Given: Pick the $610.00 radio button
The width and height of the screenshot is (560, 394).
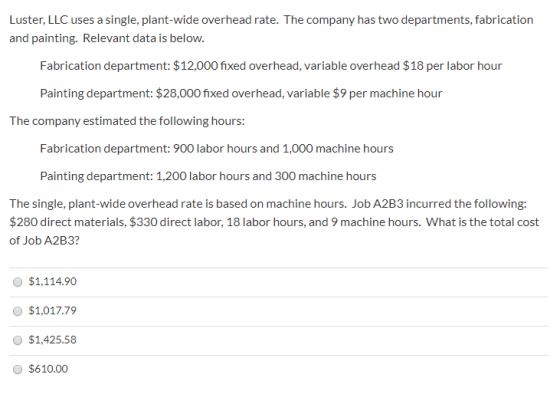Looking at the screenshot, I should pos(18,369).
